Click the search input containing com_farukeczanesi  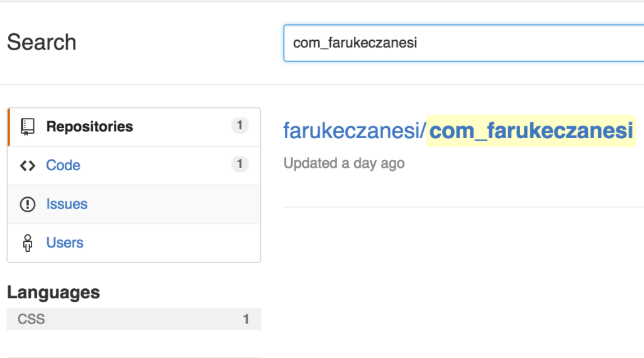464,43
